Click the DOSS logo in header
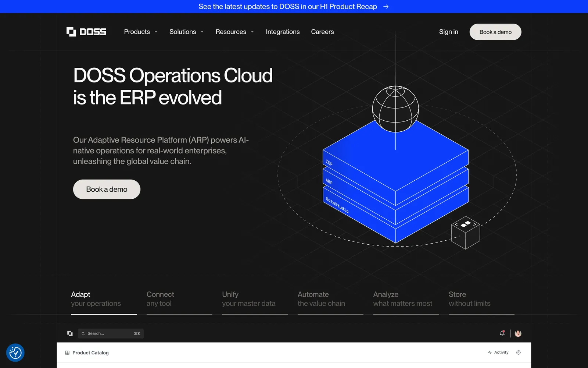The width and height of the screenshot is (588, 368). [86, 32]
